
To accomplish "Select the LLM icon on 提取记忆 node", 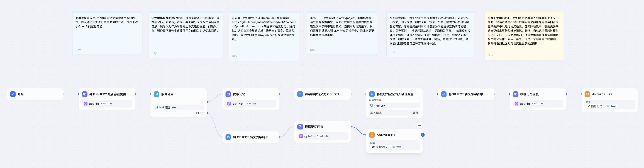I will [228, 94].
